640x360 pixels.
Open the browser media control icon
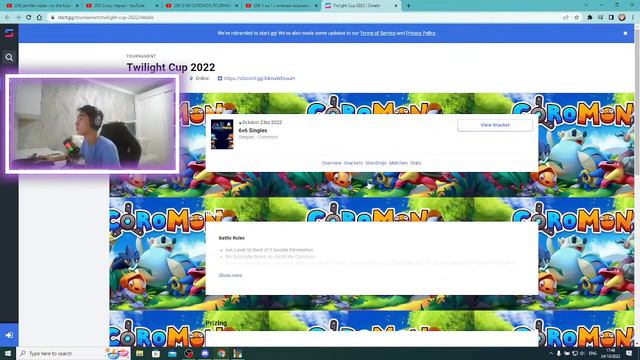[600, 18]
